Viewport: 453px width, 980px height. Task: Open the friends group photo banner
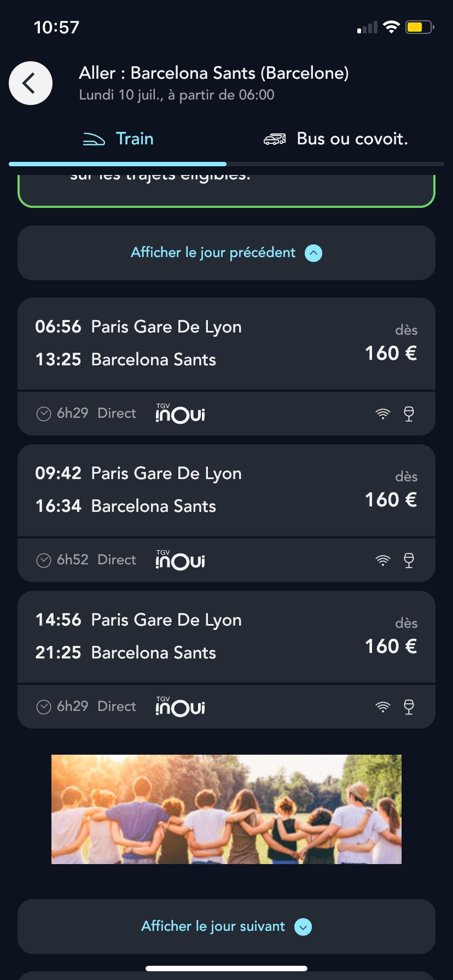226,809
